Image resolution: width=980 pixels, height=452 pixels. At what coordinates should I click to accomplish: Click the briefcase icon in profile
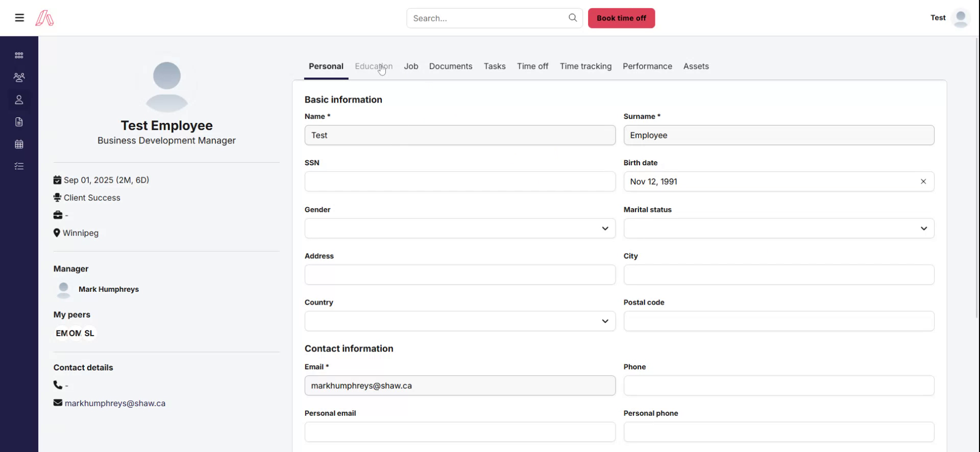point(58,215)
